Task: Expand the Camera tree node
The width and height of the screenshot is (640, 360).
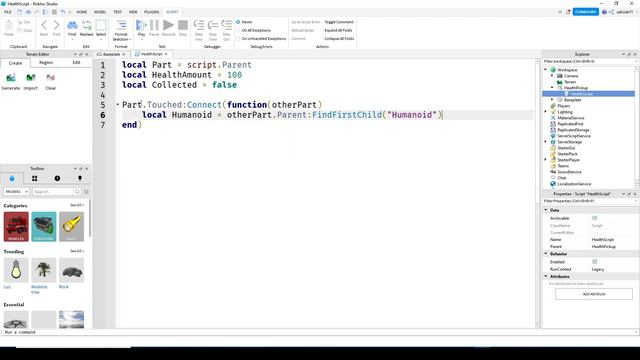Action: 552,76
